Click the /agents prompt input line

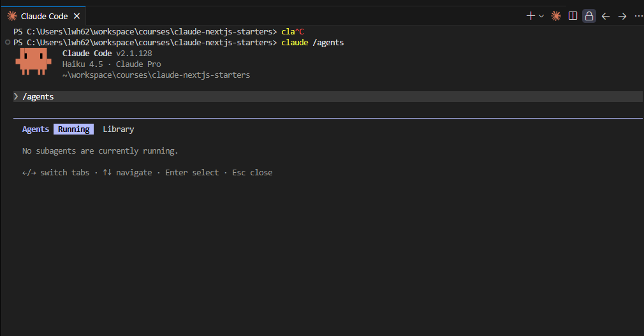328,96
